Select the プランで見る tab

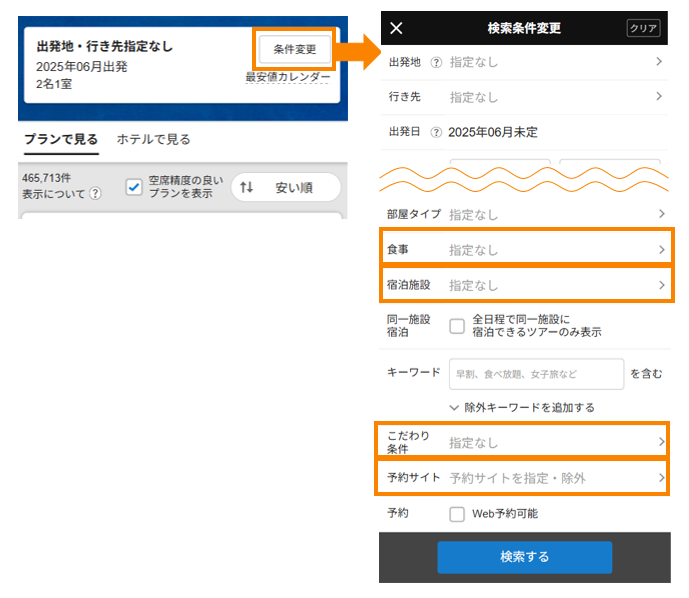click(x=60, y=140)
